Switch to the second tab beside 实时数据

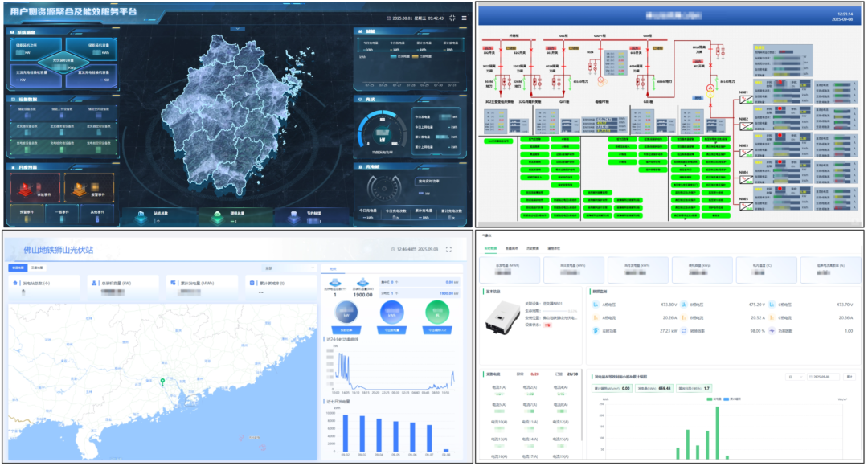click(x=511, y=248)
